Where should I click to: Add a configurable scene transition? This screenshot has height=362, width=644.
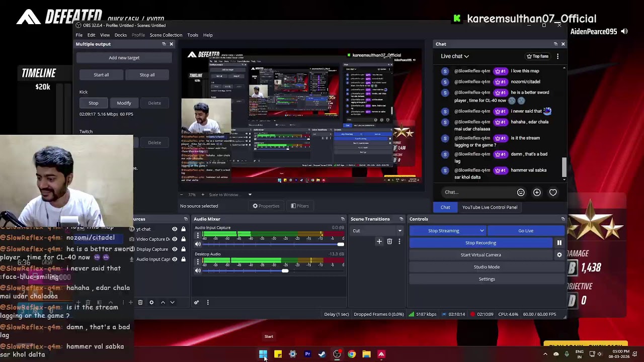pyautogui.click(x=379, y=242)
